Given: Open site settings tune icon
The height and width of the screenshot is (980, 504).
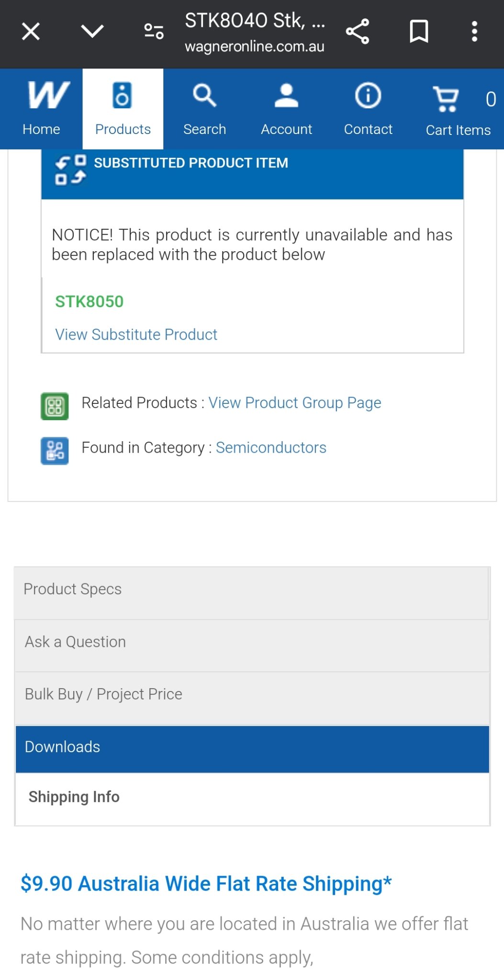Looking at the screenshot, I should (x=154, y=32).
